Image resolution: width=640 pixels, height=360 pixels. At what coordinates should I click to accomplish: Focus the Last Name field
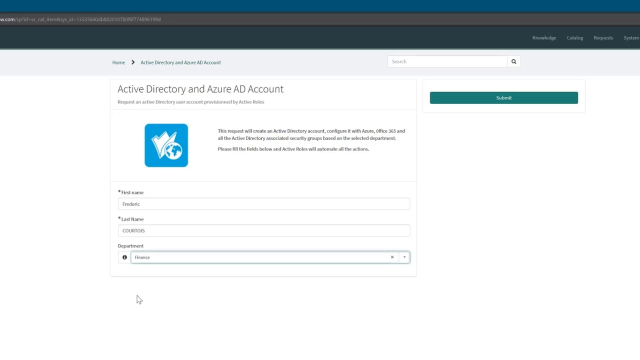pos(264,231)
